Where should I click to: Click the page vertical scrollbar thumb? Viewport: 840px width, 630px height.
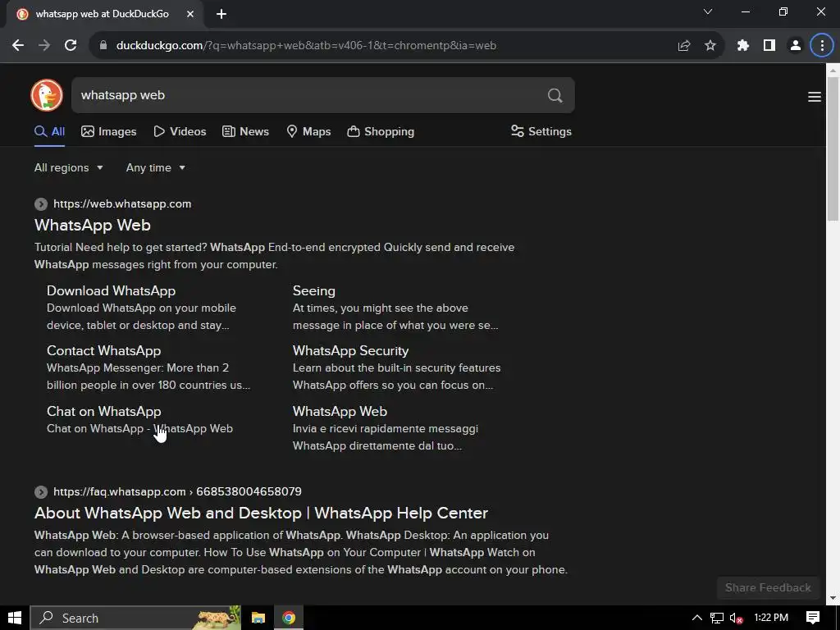click(833, 148)
